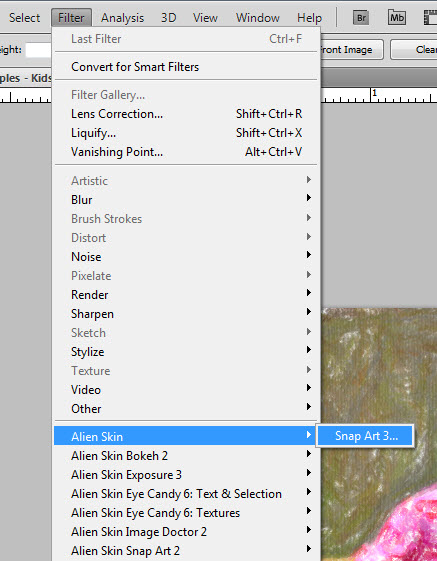This screenshot has width=437, height=561.
Task: Select Lens Correction from the Filter menu
Action: tap(186, 114)
